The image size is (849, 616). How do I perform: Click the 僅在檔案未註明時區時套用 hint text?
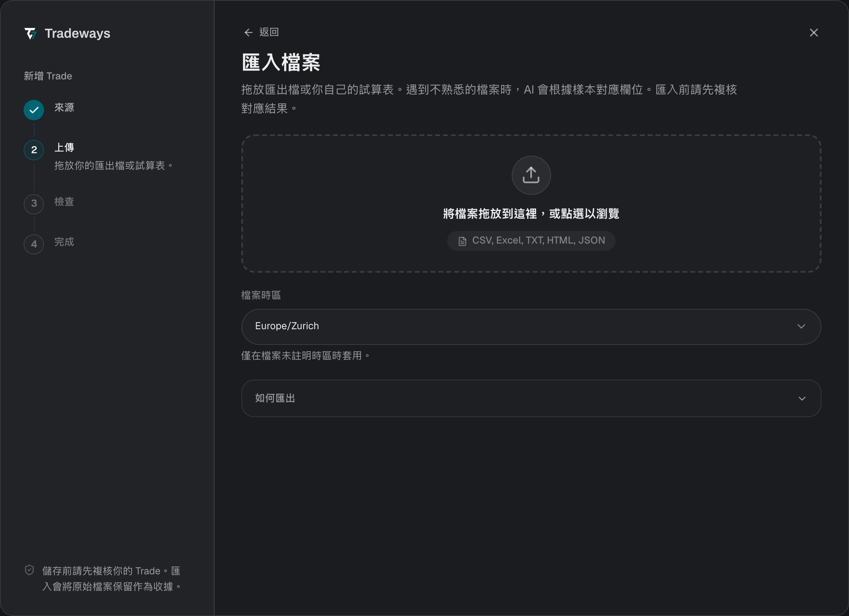[x=306, y=356]
